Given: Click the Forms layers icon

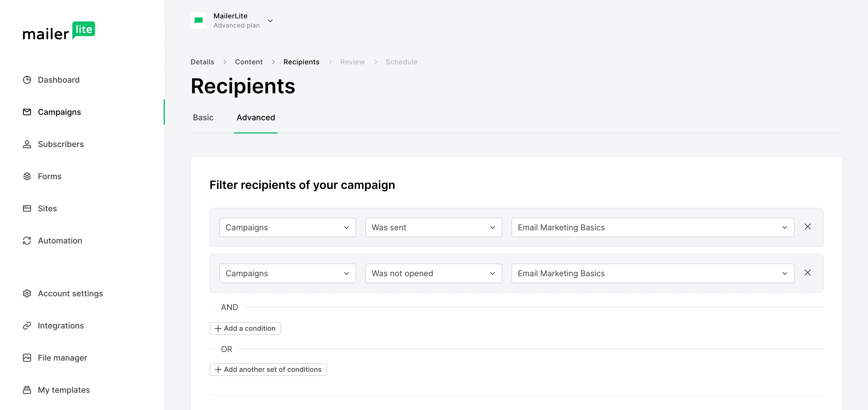Looking at the screenshot, I should click(x=27, y=176).
